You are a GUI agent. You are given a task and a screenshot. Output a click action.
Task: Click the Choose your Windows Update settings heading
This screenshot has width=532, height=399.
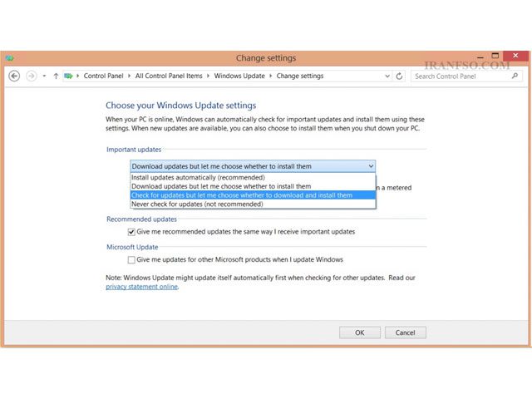(181, 106)
